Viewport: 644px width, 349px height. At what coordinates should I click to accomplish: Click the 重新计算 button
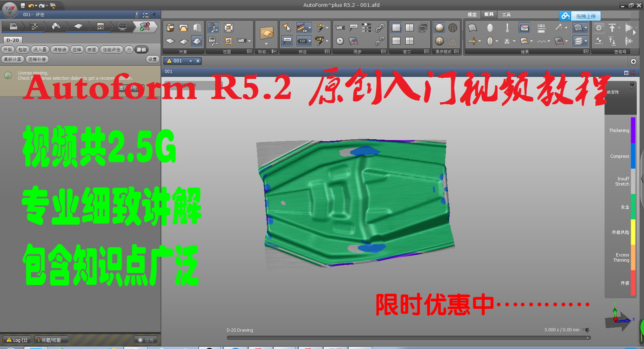[x=12, y=59]
